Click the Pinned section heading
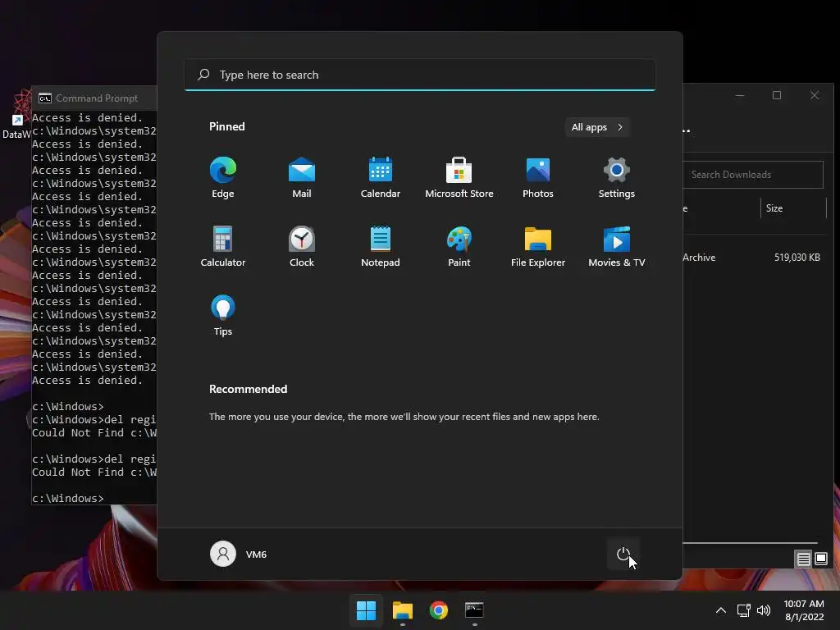 point(226,126)
